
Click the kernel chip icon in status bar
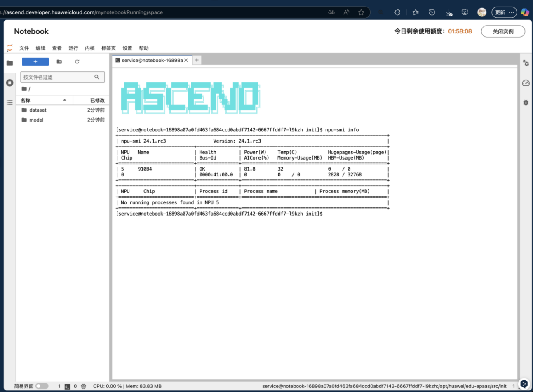coord(84,386)
